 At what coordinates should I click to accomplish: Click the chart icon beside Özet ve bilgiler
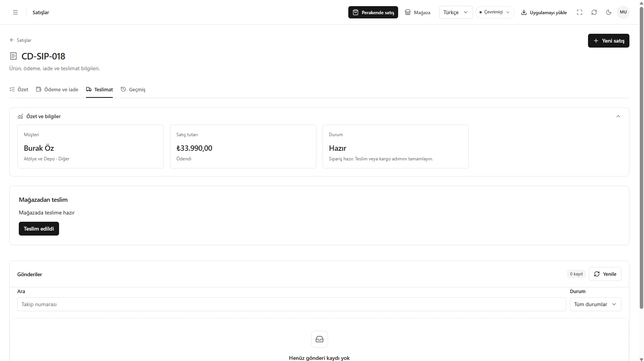coord(20,117)
